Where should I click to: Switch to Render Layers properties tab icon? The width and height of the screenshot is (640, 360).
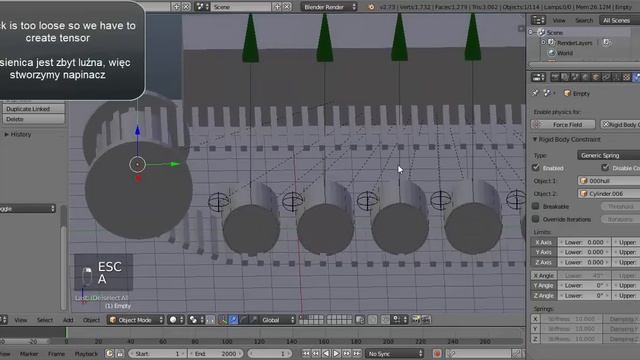pos(565,77)
